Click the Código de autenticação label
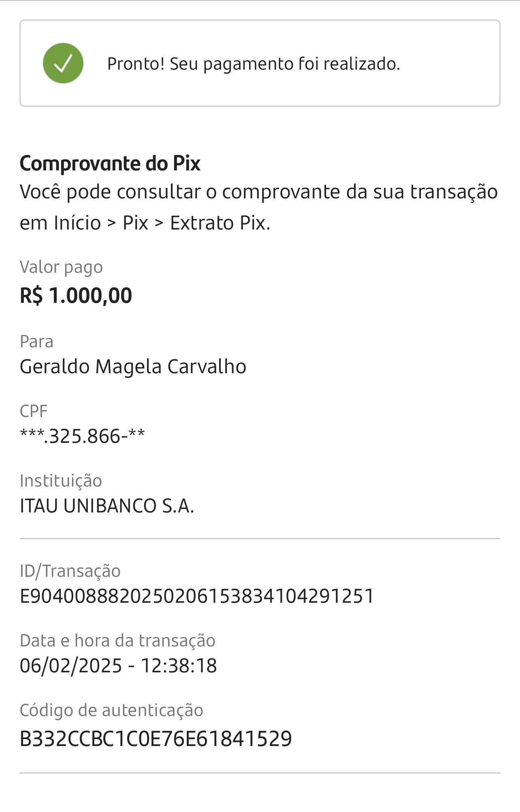Viewport: 520px width, 812px height. 111,710
